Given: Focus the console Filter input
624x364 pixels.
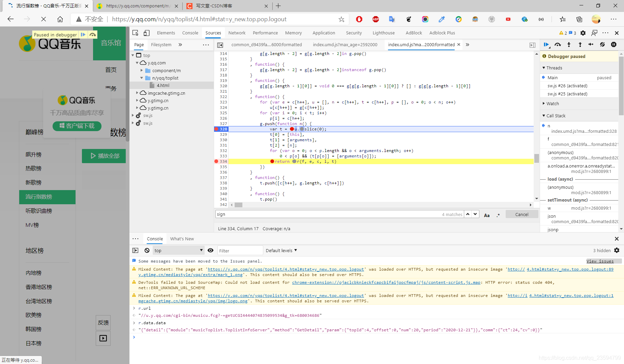Looking at the screenshot, I should pos(240,250).
